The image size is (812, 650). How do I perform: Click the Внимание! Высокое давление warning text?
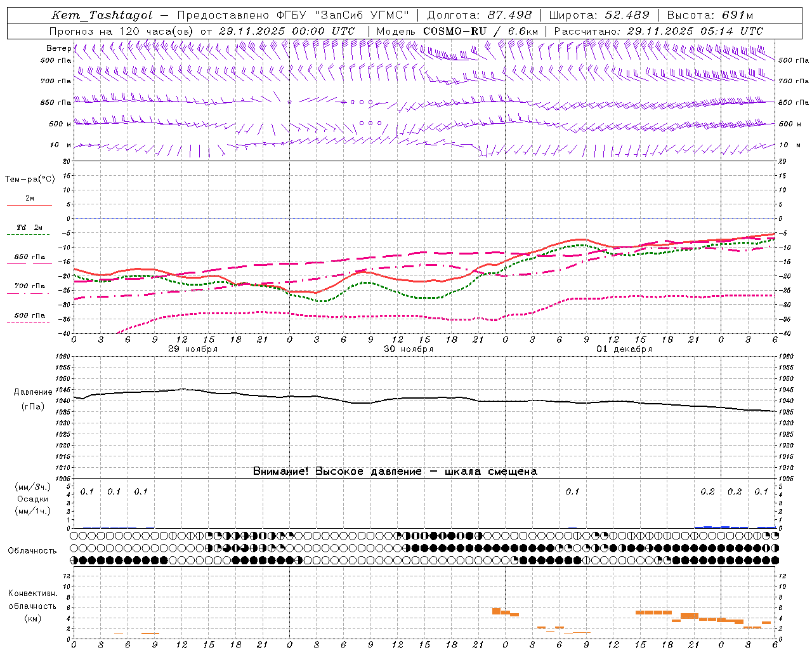[395, 472]
